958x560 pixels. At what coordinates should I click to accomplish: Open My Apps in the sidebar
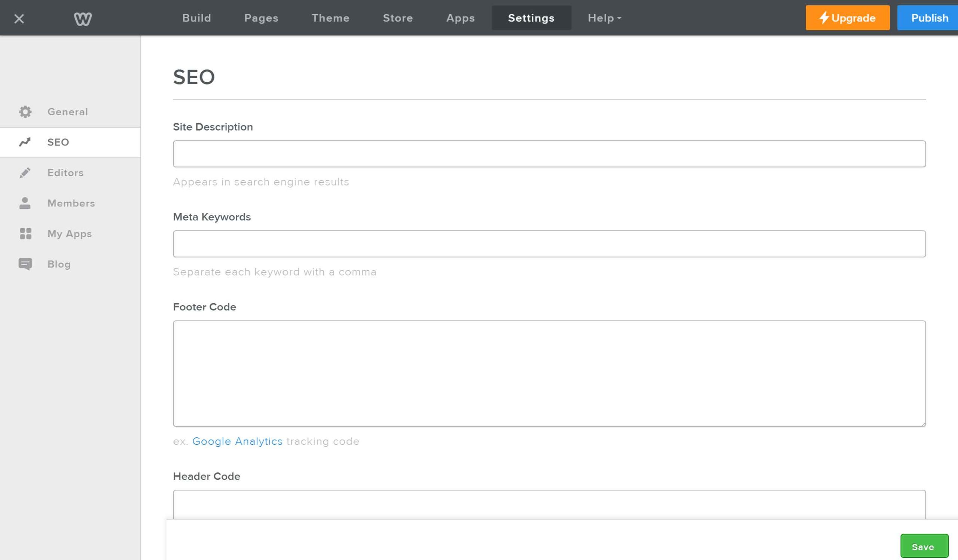pos(70,234)
